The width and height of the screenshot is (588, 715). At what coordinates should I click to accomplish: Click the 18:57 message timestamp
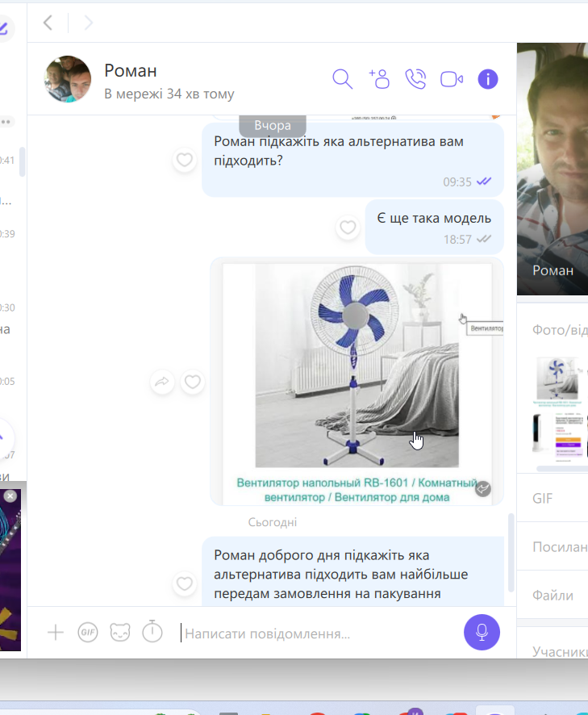coord(457,240)
